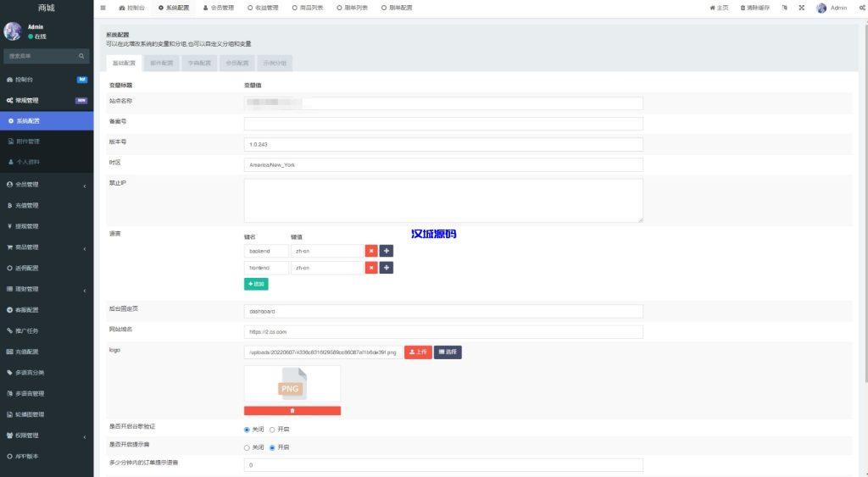Click the plus icon beside frontend row
Screen dimensions: 868x477
[387, 268]
